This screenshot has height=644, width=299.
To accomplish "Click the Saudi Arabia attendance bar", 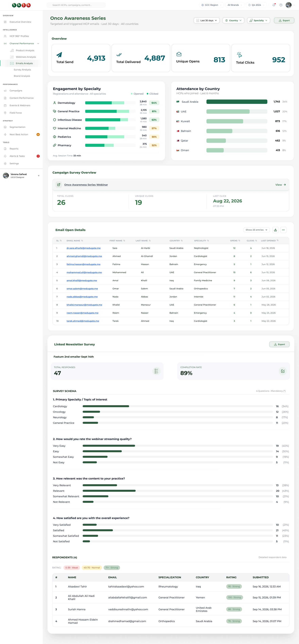I will pos(237,102).
